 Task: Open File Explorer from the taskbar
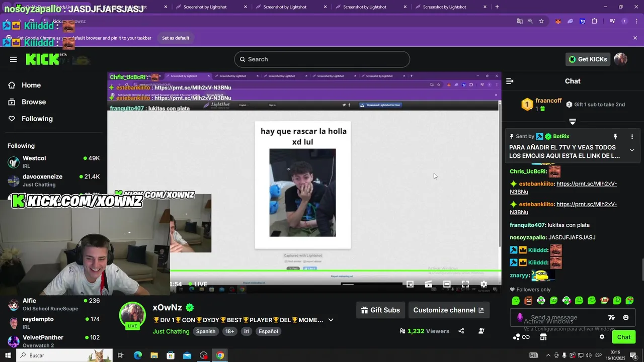(x=154, y=355)
